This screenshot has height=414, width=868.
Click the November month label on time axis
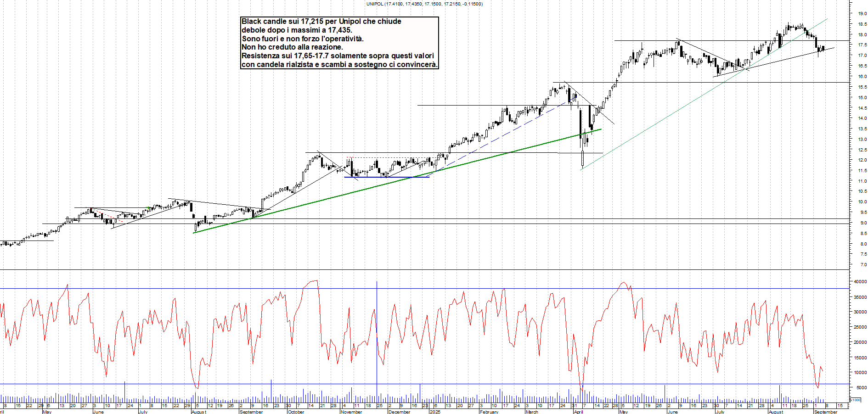point(352,412)
